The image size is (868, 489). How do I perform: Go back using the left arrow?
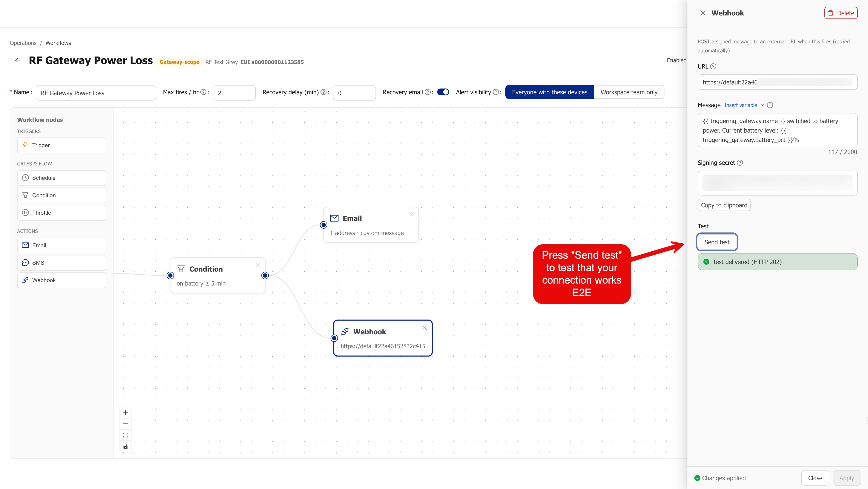(18, 61)
